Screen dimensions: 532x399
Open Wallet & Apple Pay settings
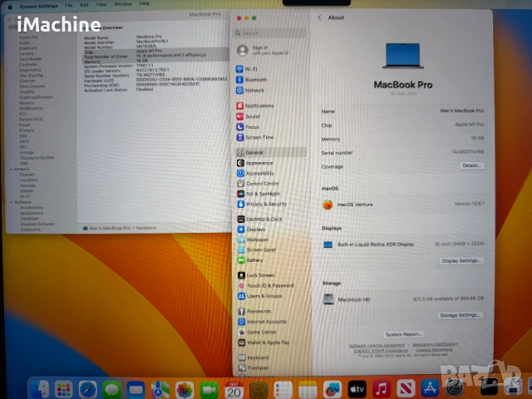point(264,342)
